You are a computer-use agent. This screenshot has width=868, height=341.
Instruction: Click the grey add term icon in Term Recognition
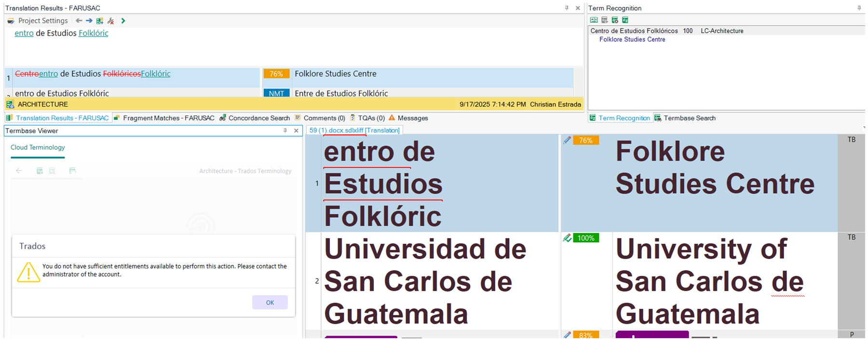pyautogui.click(x=605, y=20)
